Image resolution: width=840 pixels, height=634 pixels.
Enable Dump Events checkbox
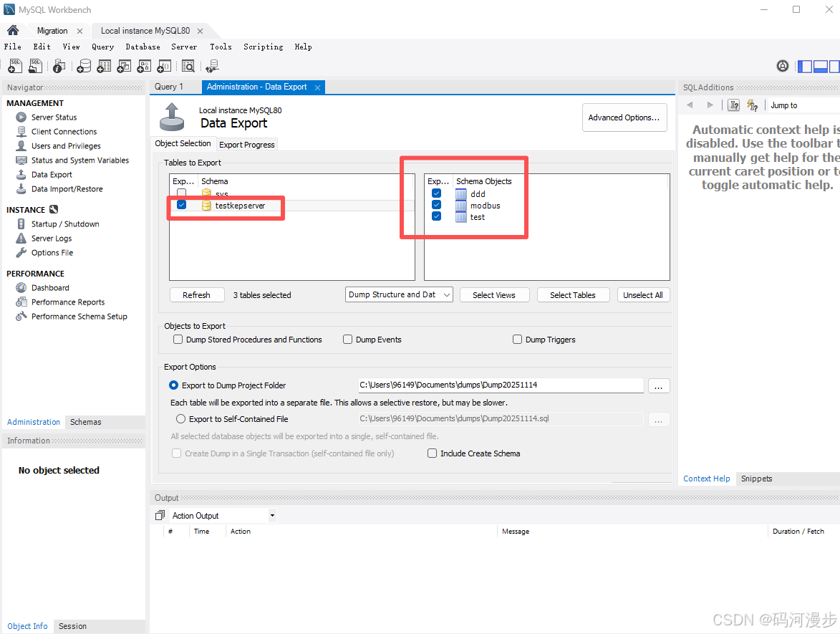coord(348,340)
